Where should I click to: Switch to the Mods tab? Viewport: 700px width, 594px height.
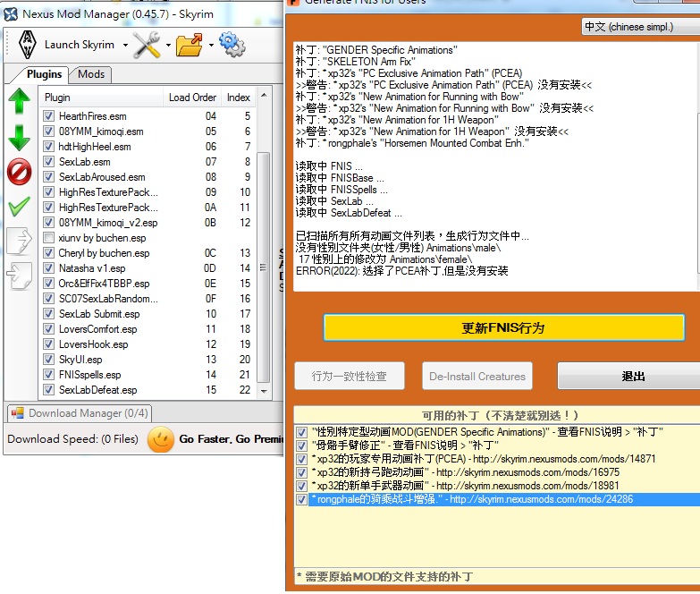point(91,74)
